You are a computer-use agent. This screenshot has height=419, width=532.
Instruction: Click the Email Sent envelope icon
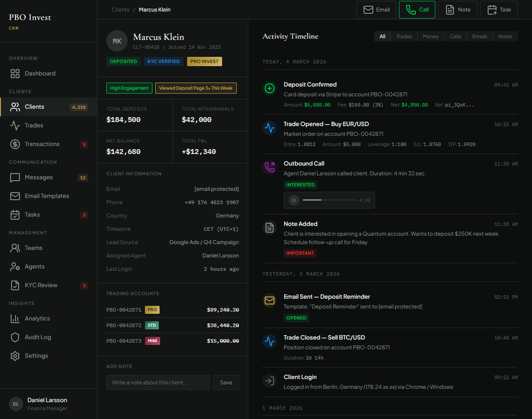coord(270,300)
